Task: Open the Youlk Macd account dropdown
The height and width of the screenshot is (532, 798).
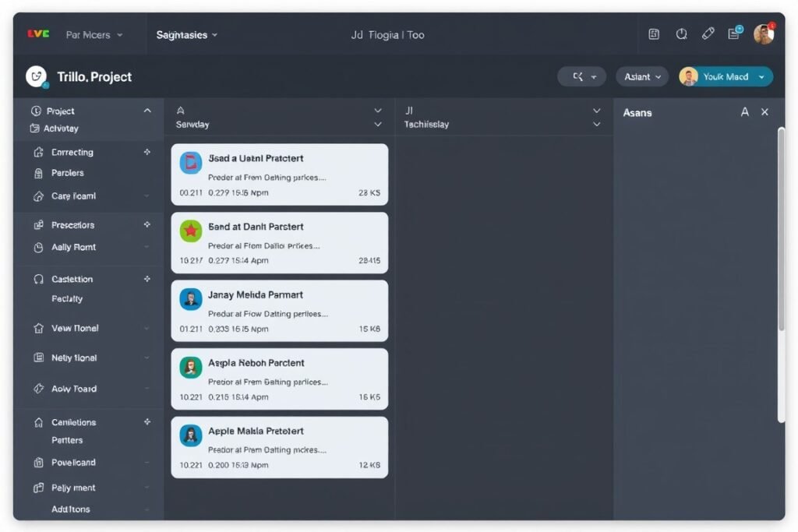Action: [x=726, y=77]
